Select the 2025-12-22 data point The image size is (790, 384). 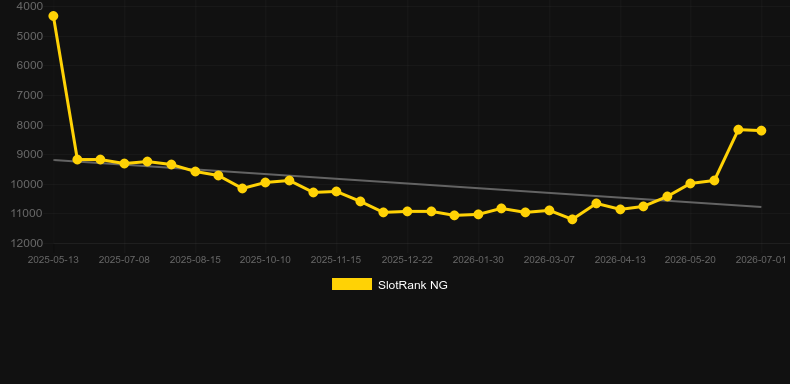[x=407, y=211]
